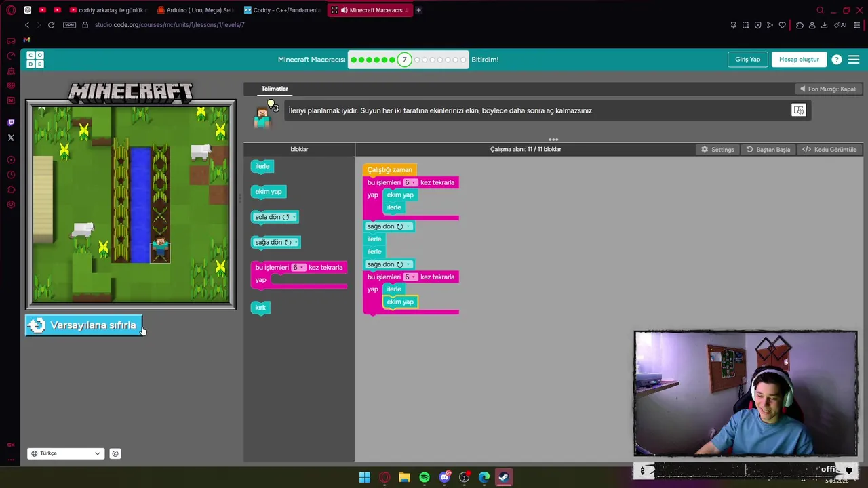Switch to the Coddy C++ Fundamentals tab
The height and width of the screenshot is (488, 868).
(x=282, y=10)
